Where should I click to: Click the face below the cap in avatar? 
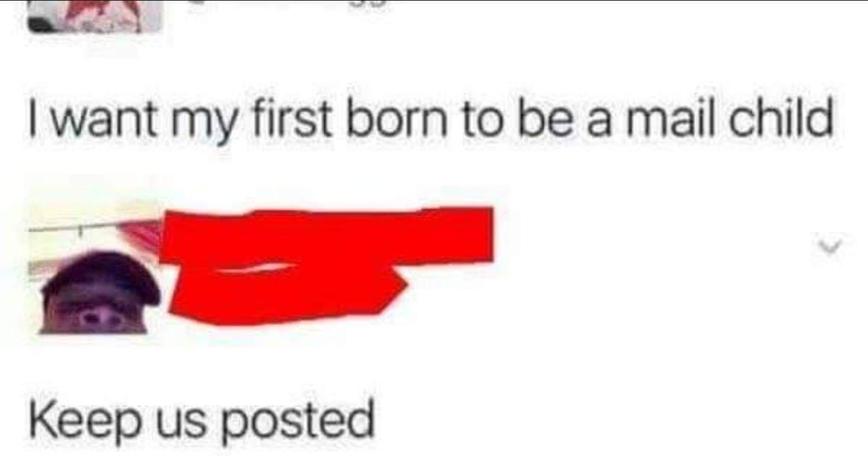[x=96, y=316]
